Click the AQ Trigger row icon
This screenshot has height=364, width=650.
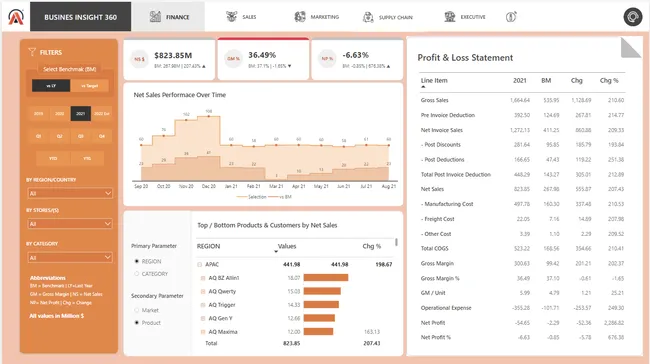pyautogui.click(x=203, y=305)
